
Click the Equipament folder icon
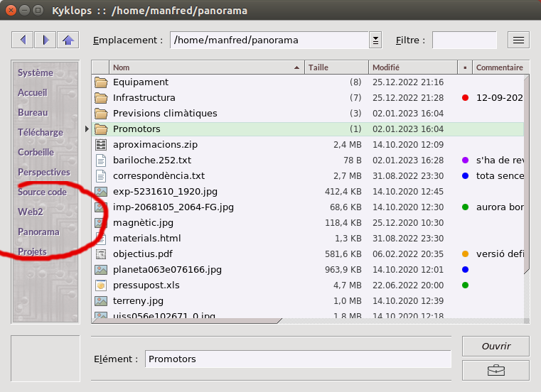click(x=100, y=82)
